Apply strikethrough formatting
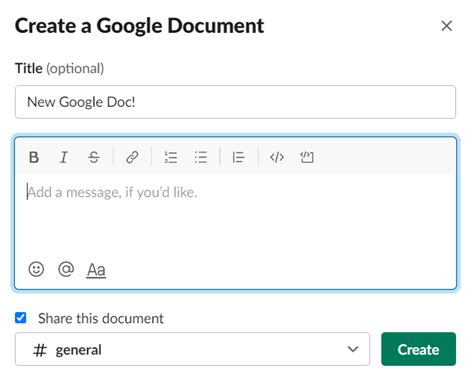This screenshot has height=380, width=474. click(x=94, y=157)
